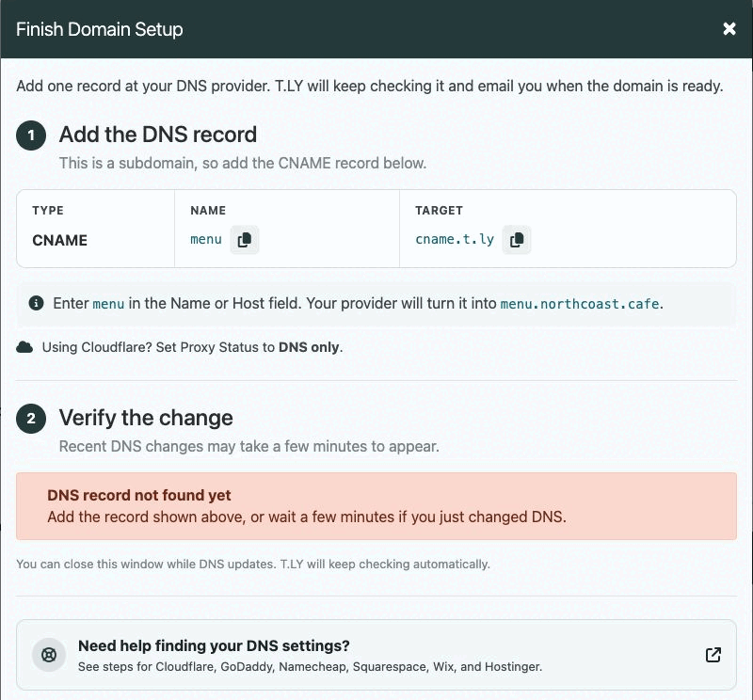
Task: Open external link icon for DNS help
Action: coord(713,655)
